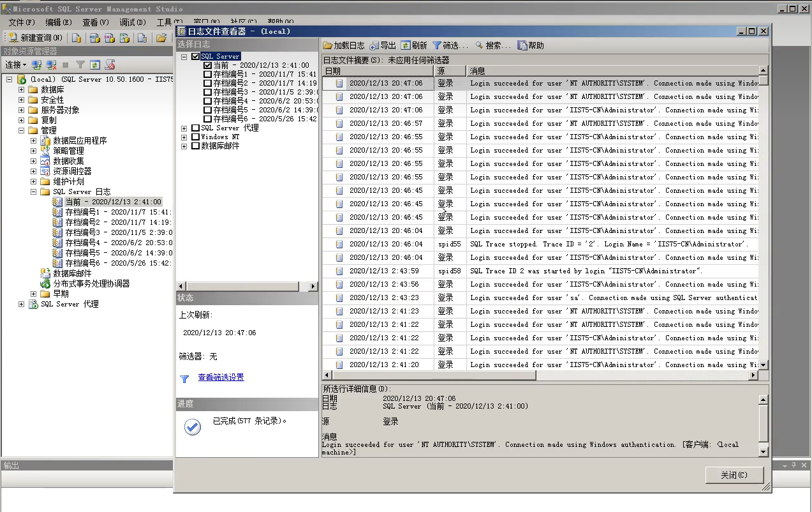The width and height of the screenshot is (812, 512).
Task: Click the 搜索 button in log viewer toolbar
Action: pyautogui.click(x=492, y=45)
